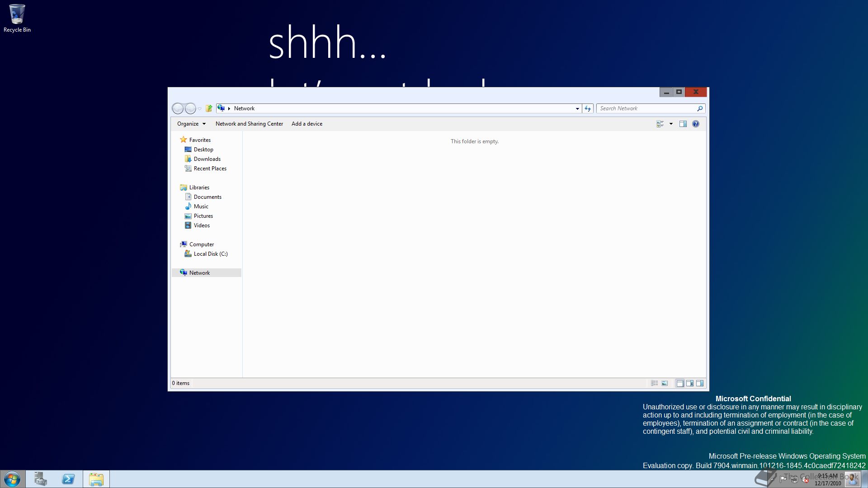Select Network in navigation pane
Image resolution: width=868 pixels, height=488 pixels.
207,273
